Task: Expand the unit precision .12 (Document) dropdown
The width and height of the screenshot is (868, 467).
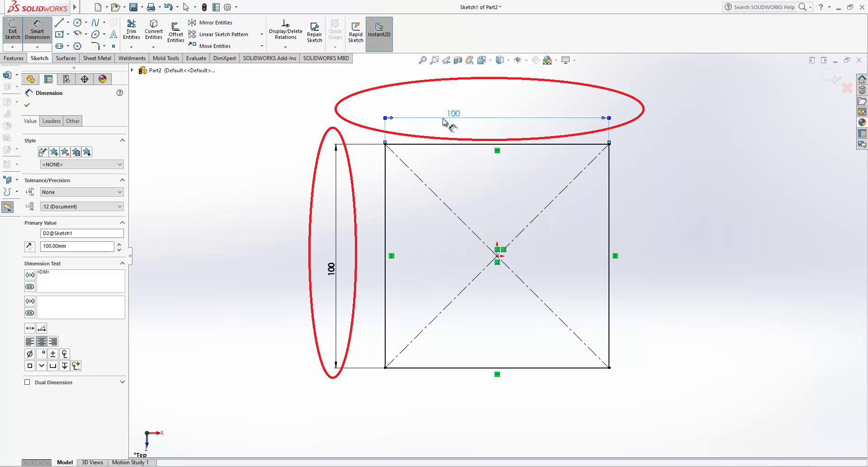Action: pyautogui.click(x=82, y=207)
